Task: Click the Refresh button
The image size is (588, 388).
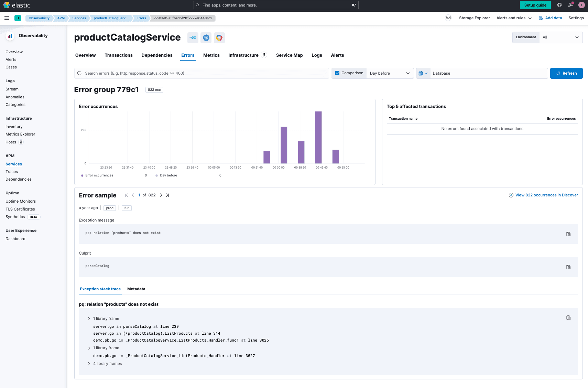Action: (566, 73)
